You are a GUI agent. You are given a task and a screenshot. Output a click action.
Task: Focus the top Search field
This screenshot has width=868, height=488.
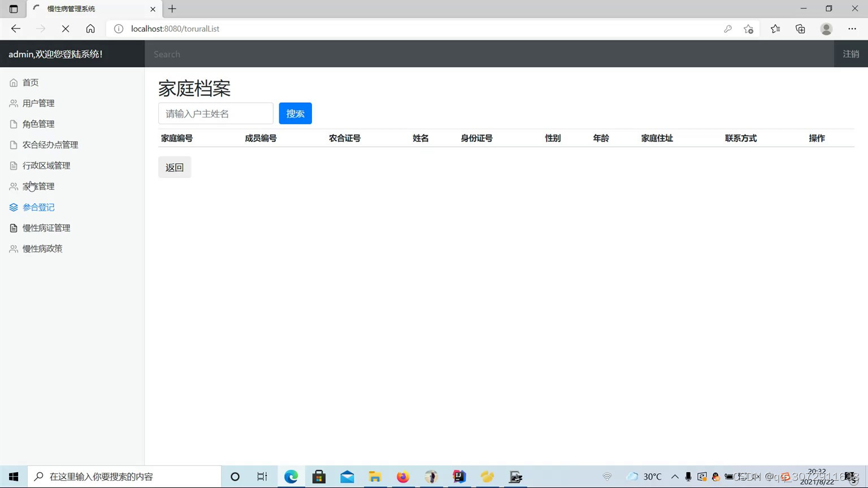click(x=489, y=54)
